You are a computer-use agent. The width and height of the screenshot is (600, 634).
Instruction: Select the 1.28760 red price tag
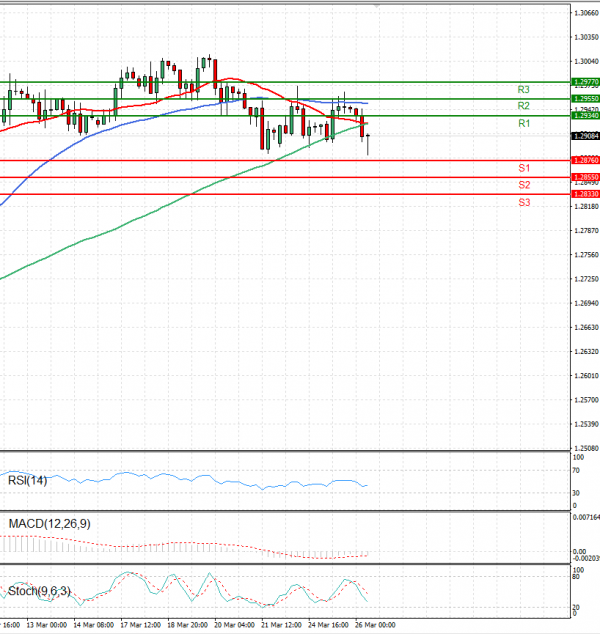[x=586, y=160]
